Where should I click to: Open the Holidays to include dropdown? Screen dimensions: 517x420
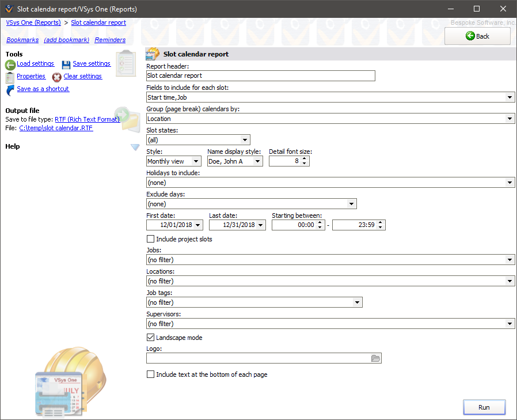click(x=509, y=182)
